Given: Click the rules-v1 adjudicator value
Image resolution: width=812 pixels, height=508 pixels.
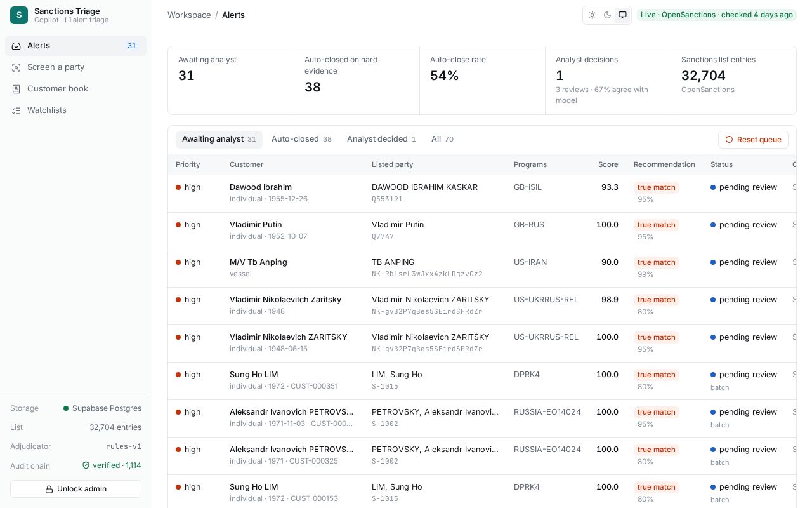Looking at the screenshot, I should [124, 446].
